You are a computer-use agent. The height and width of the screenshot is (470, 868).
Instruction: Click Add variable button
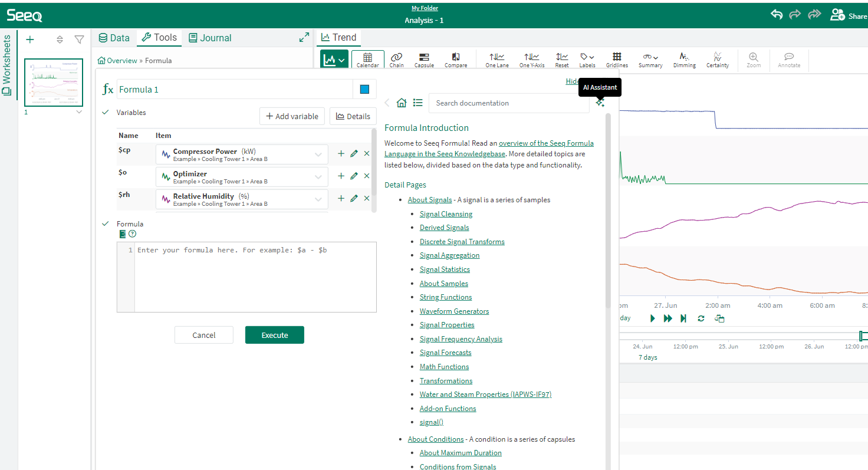tap(292, 116)
